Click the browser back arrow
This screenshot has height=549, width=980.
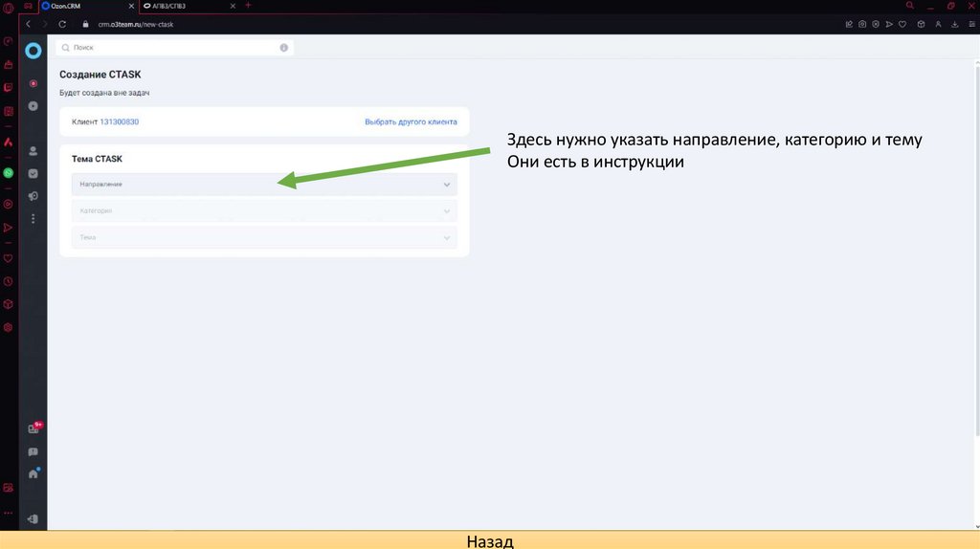(28, 24)
